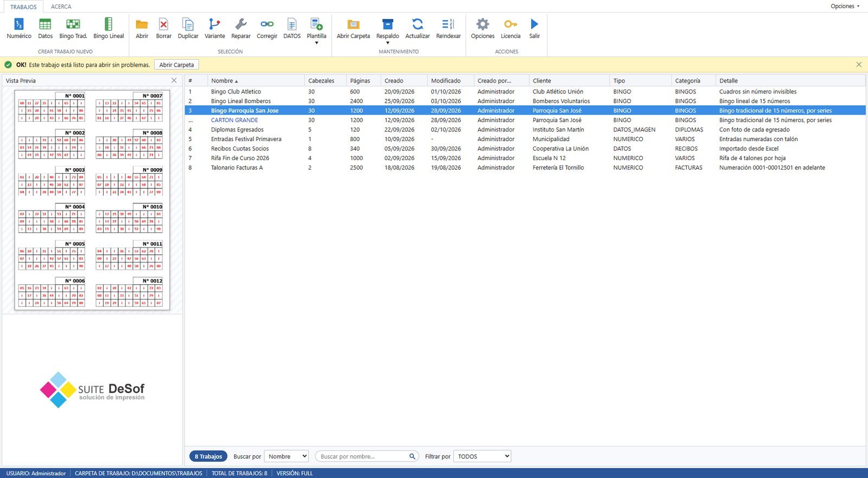Open the DATOS tool in Selección

click(292, 28)
